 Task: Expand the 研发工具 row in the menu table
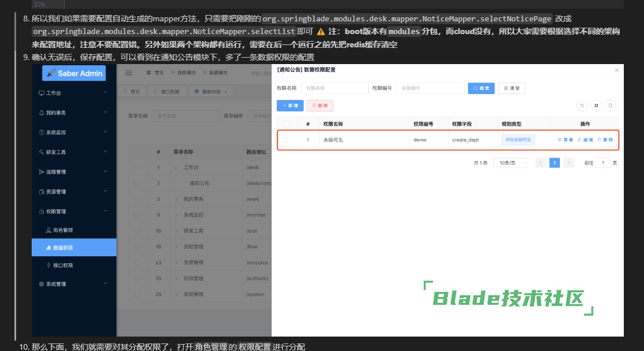click(176, 231)
